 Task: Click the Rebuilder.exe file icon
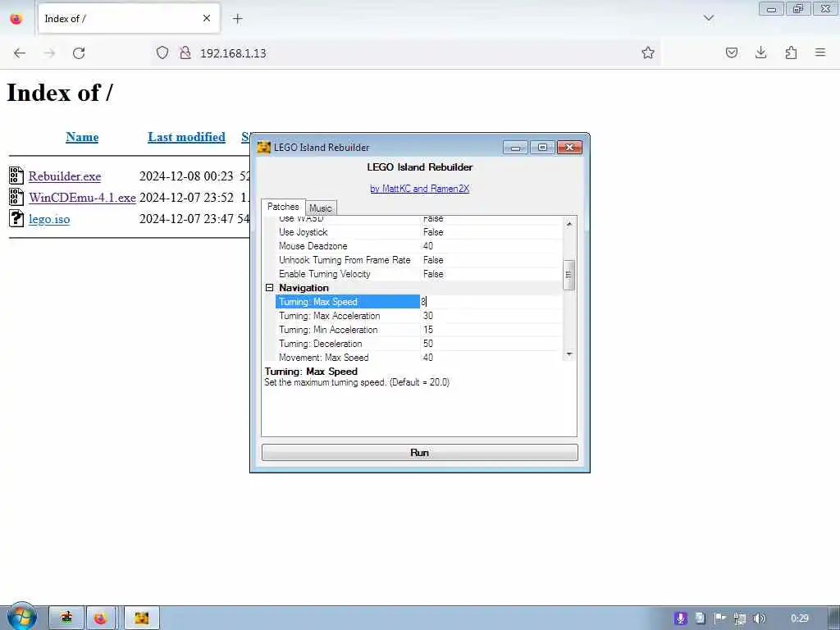(16, 176)
